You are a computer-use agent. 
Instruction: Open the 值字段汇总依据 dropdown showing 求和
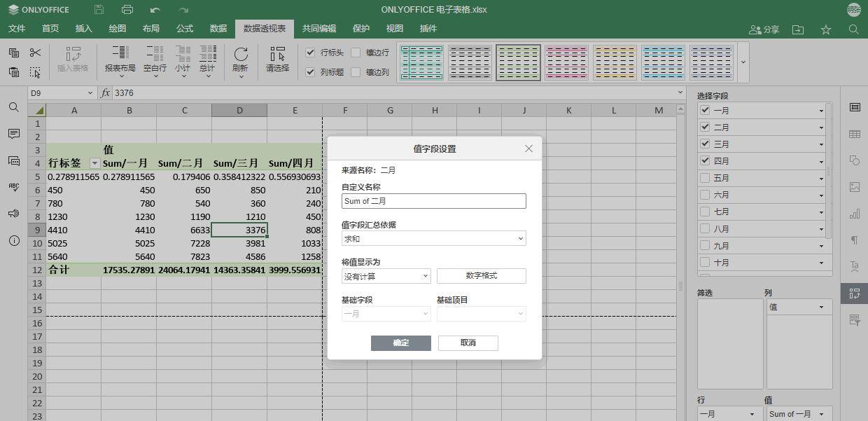[433, 238]
